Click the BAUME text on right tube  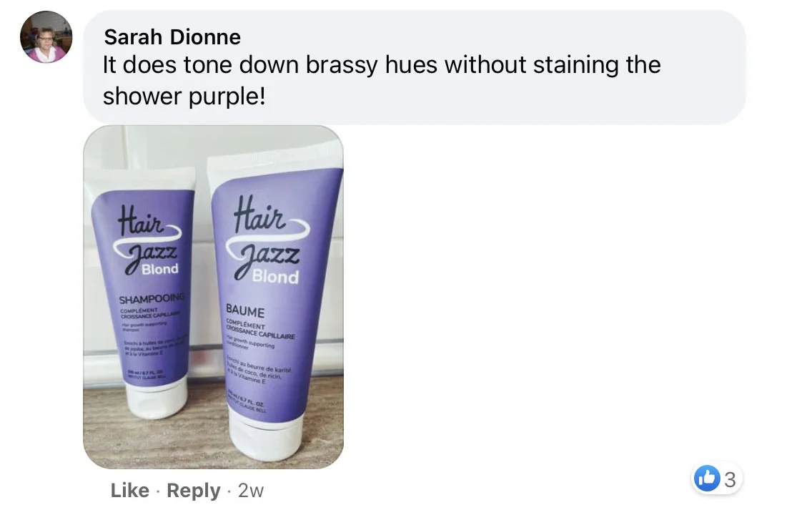245,311
